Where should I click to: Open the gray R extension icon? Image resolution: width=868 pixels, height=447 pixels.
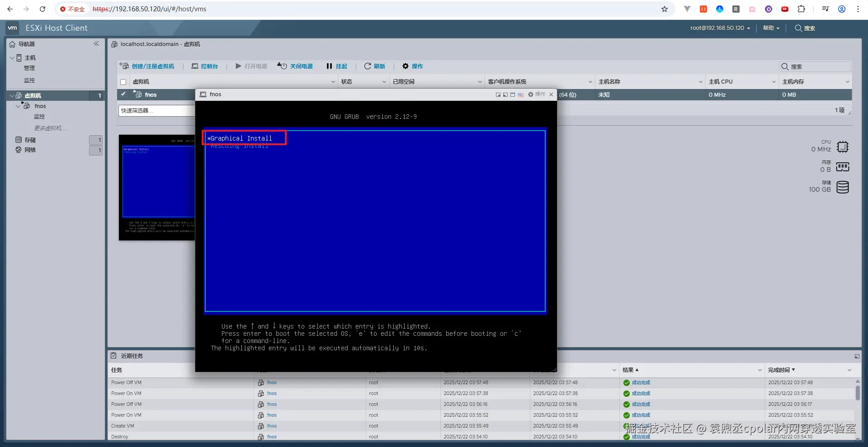coord(736,9)
